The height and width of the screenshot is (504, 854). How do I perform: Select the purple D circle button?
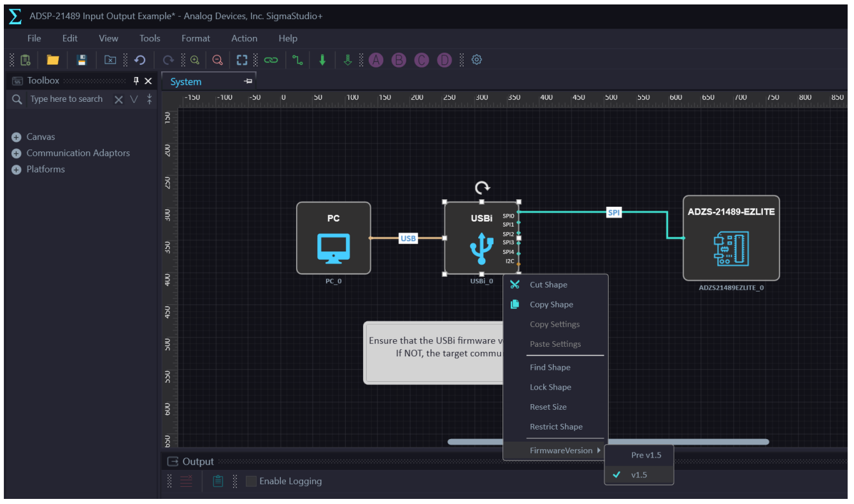pyautogui.click(x=445, y=60)
